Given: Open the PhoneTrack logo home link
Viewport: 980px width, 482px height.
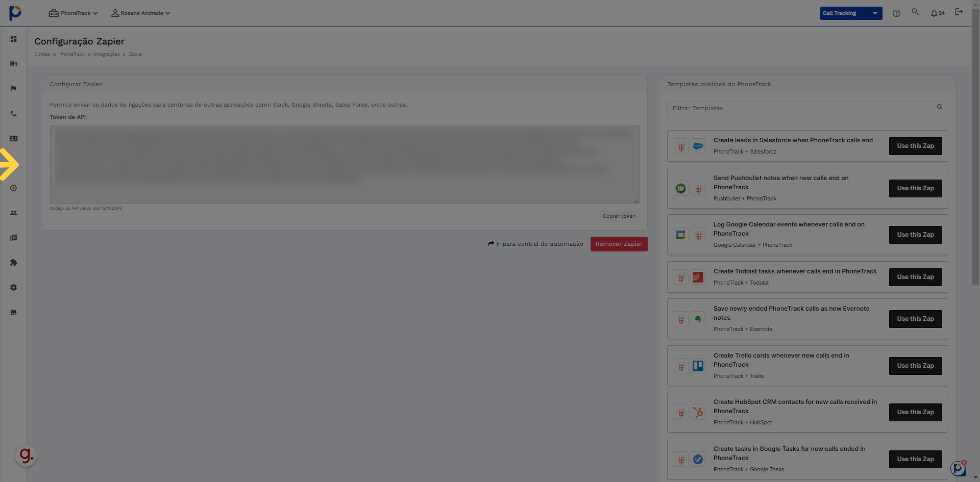Looking at the screenshot, I should (15, 13).
